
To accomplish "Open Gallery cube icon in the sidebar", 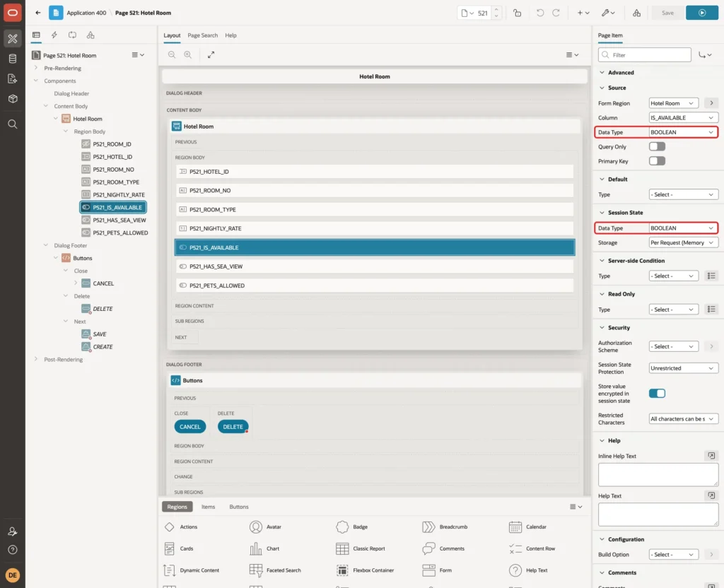I will click(x=13, y=98).
